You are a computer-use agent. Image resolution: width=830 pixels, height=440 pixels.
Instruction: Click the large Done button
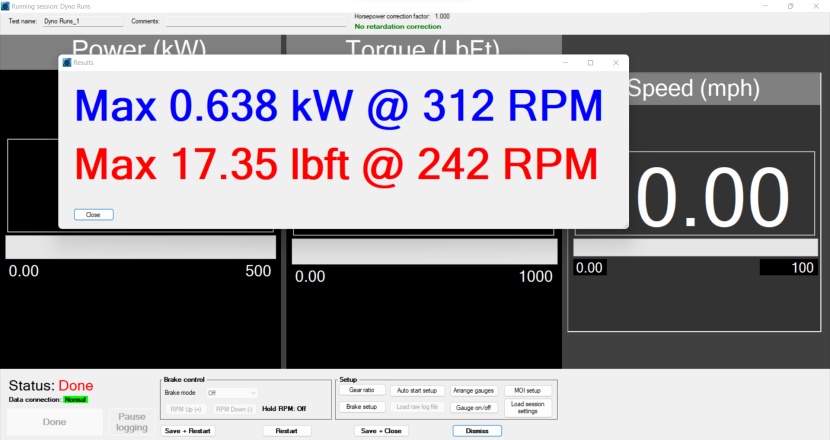[x=55, y=422]
